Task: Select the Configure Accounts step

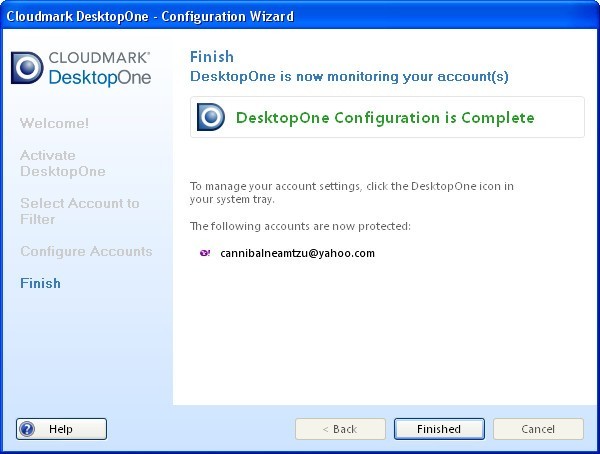Action: pyautogui.click(x=86, y=251)
